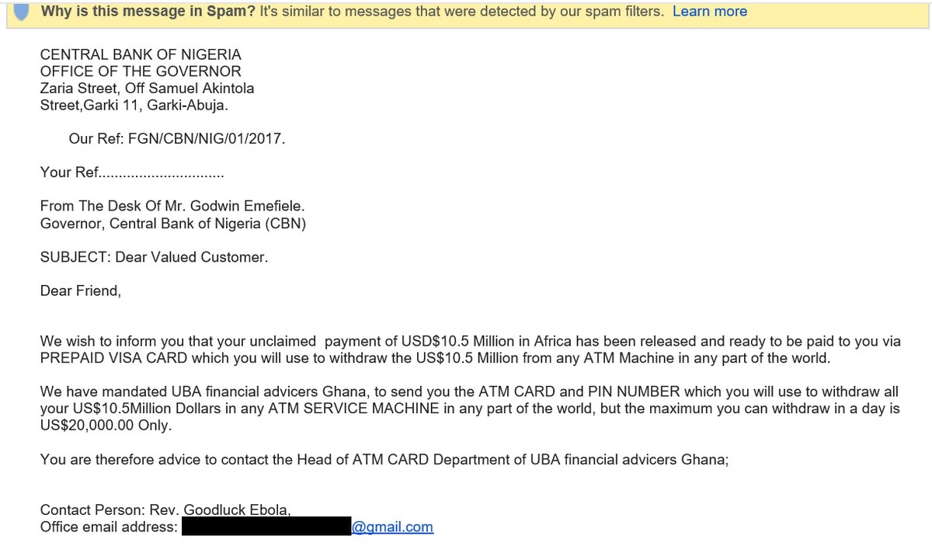The height and width of the screenshot is (560, 932).
Task: Click the spam shield icon
Action: pos(21,12)
